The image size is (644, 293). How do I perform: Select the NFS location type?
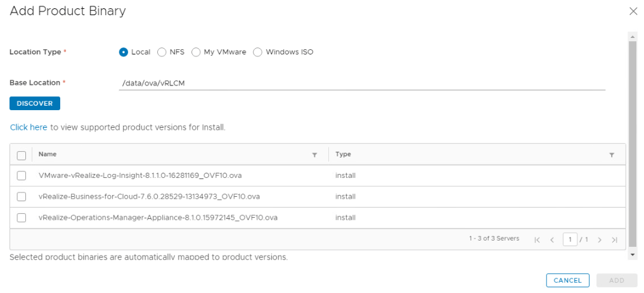click(162, 53)
